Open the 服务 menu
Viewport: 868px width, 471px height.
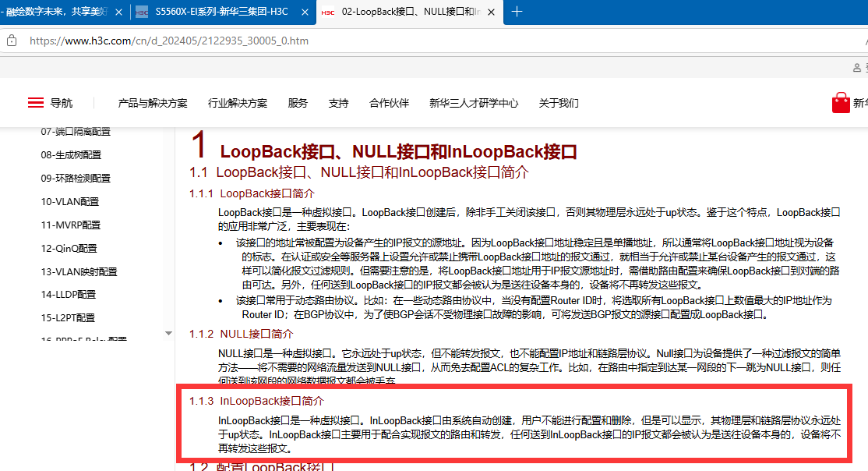pyautogui.click(x=298, y=103)
